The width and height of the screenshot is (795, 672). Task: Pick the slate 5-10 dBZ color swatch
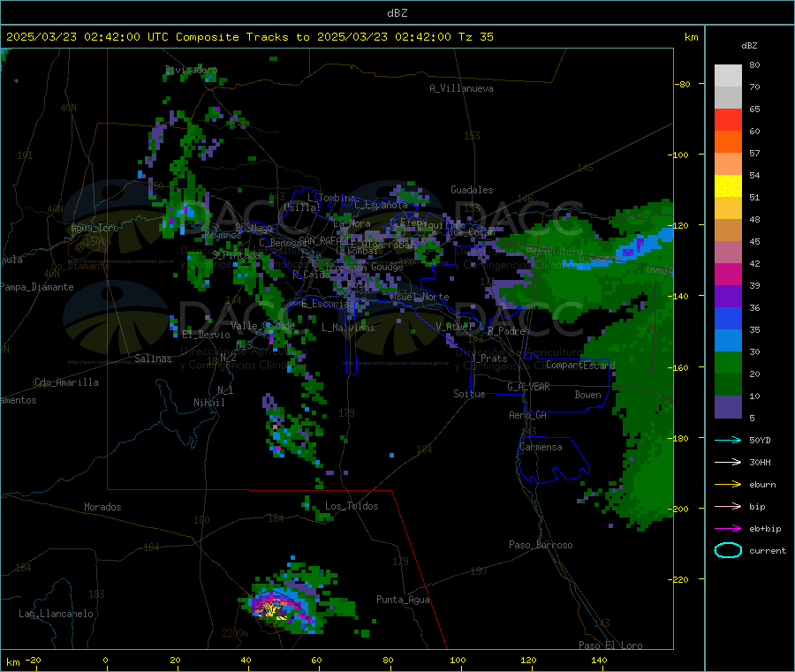point(728,407)
